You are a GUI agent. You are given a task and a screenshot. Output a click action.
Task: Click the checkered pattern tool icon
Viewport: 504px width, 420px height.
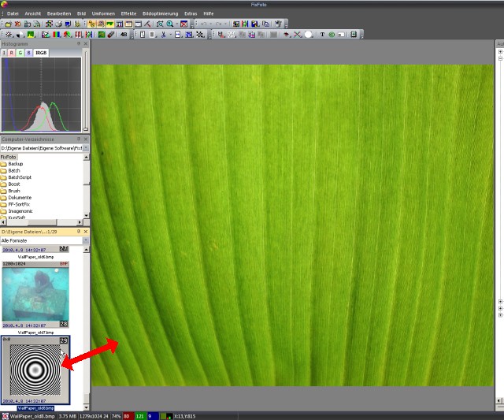[x=200, y=35]
